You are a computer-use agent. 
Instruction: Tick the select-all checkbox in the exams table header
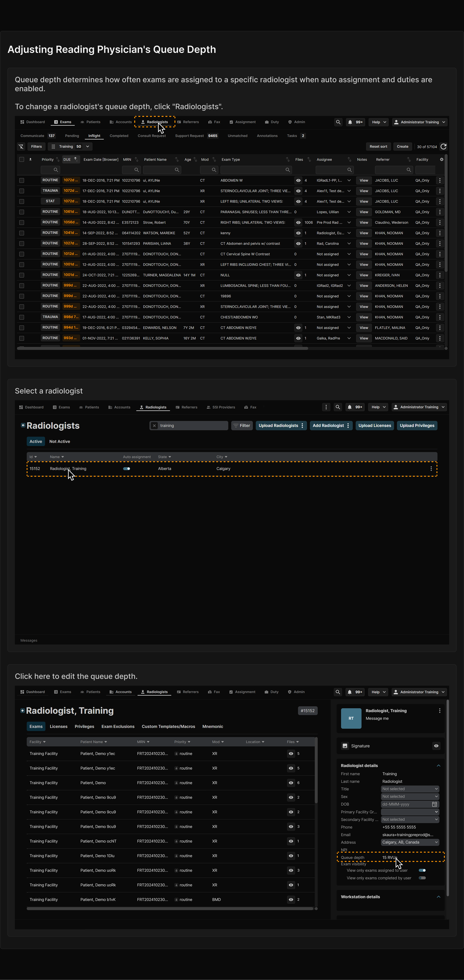pyautogui.click(x=22, y=159)
